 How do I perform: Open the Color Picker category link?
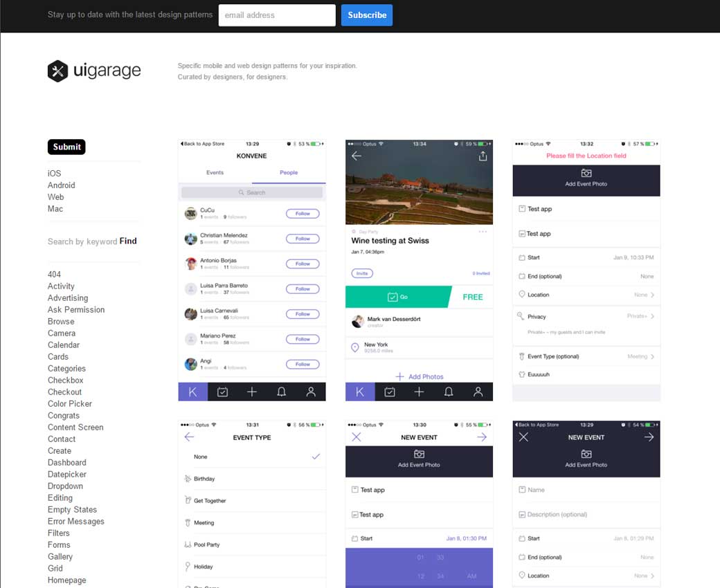click(x=69, y=404)
